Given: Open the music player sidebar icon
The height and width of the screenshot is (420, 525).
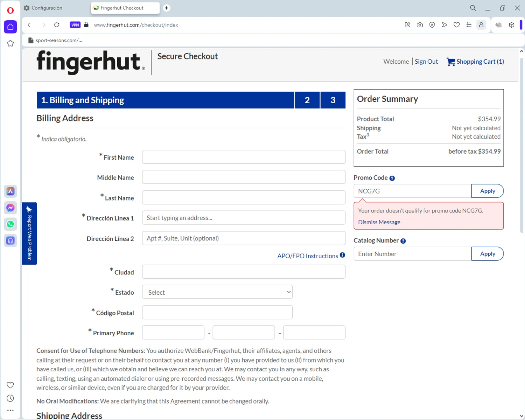Looking at the screenshot, I should coord(10,241).
